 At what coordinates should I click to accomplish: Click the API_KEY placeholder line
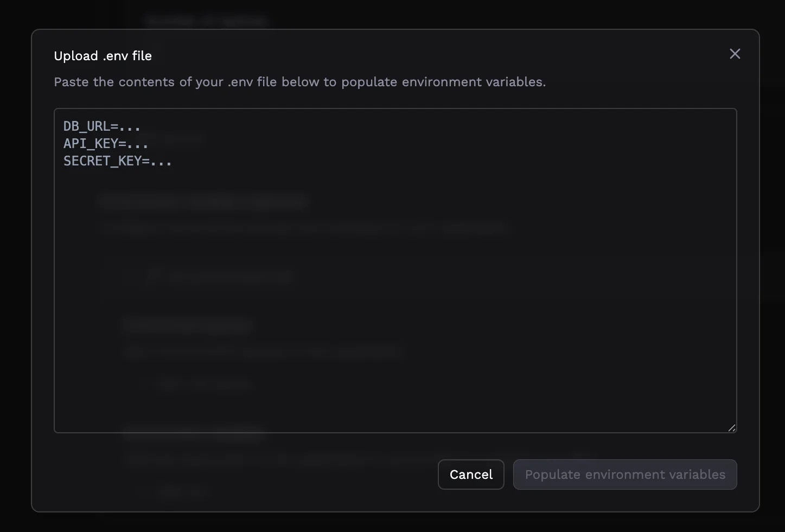[x=105, y=143]
